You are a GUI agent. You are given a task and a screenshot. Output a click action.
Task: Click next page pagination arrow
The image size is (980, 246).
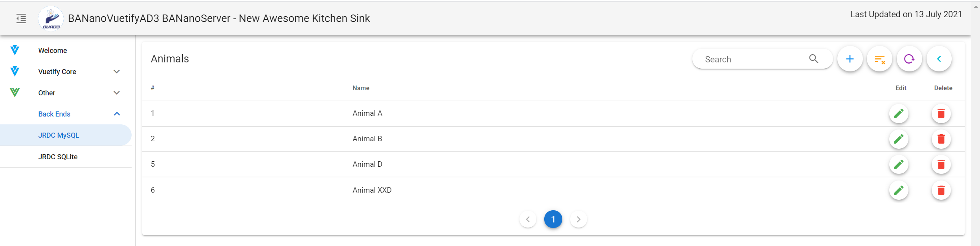click(578, 219)
